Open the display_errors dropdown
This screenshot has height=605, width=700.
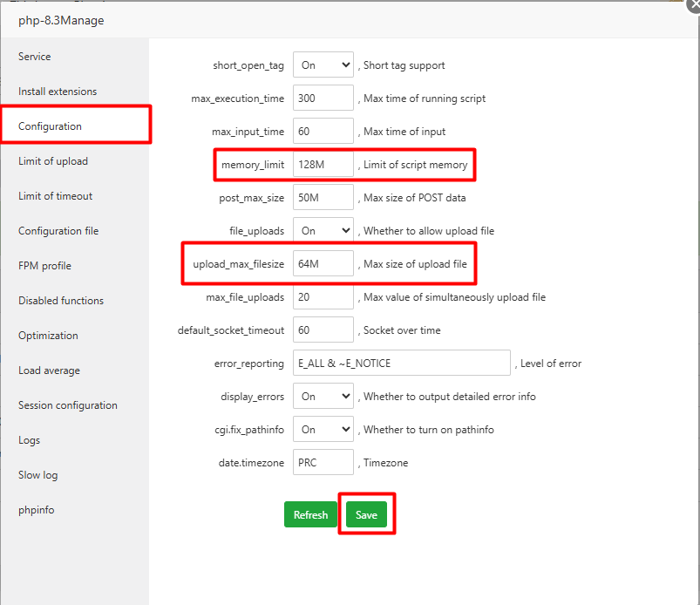point(323,396)
